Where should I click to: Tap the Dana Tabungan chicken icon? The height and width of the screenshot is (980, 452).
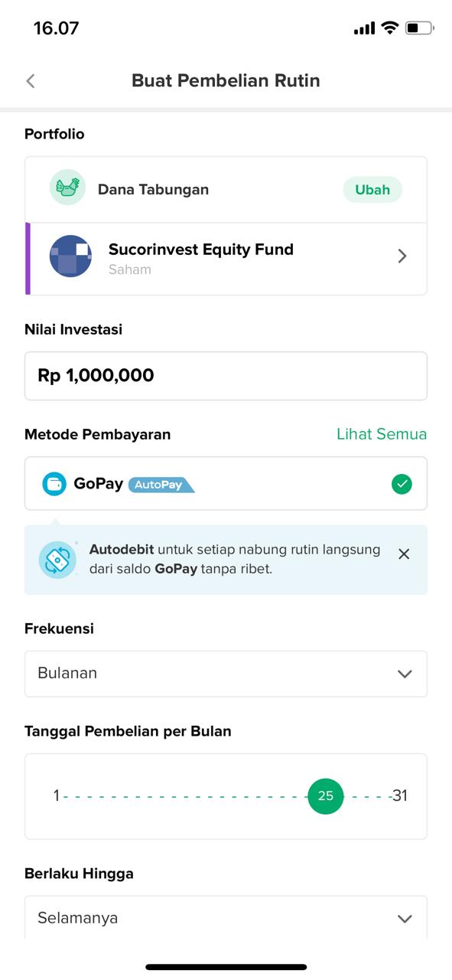point(67,188)
